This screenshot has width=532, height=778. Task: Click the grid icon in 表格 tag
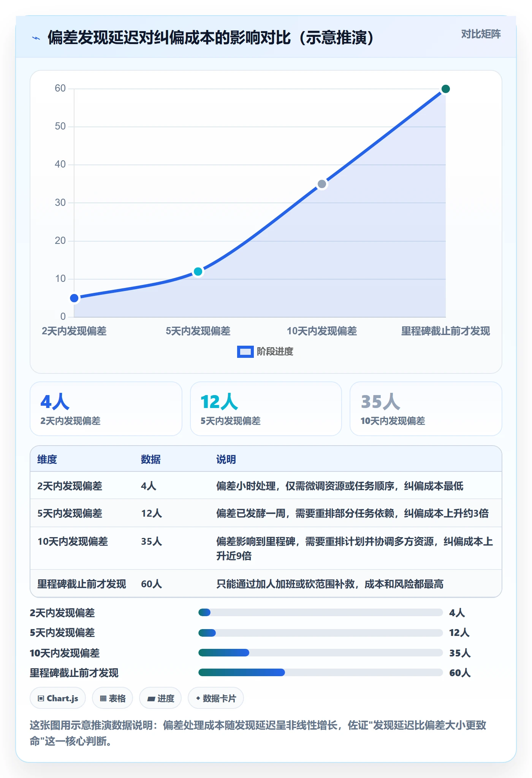coord(103,698)
